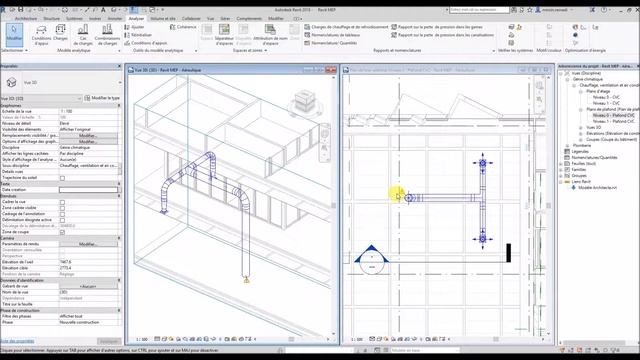The width and height of the screenshot is (640, 360).
Task: Expand the Familles tree node
Action: (561, 169)
